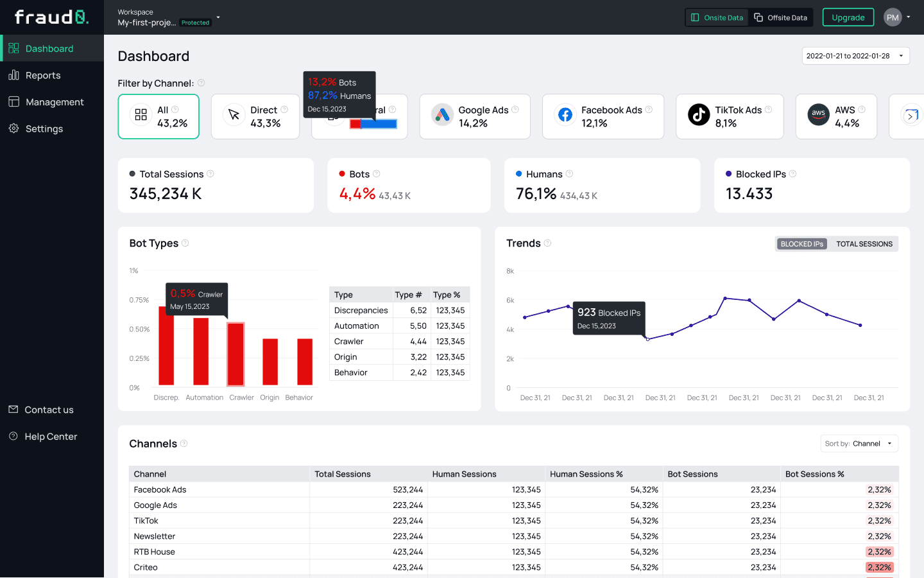Click the Upgrade button

pos(848,17)
